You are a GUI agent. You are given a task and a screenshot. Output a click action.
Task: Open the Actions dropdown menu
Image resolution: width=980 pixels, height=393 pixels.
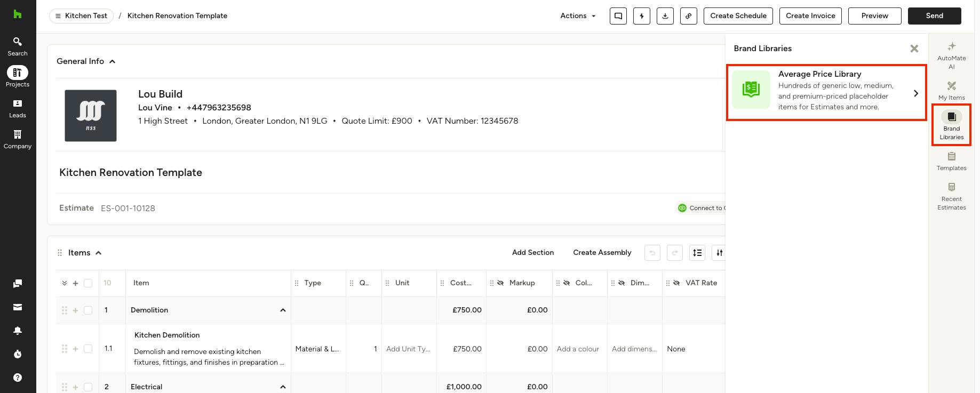578,16
